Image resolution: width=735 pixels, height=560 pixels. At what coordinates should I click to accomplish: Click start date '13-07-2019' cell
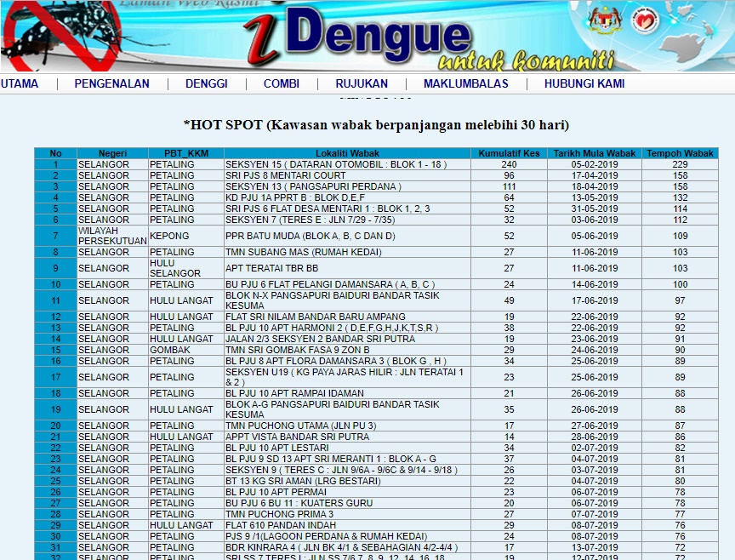(x=595, y=547)
